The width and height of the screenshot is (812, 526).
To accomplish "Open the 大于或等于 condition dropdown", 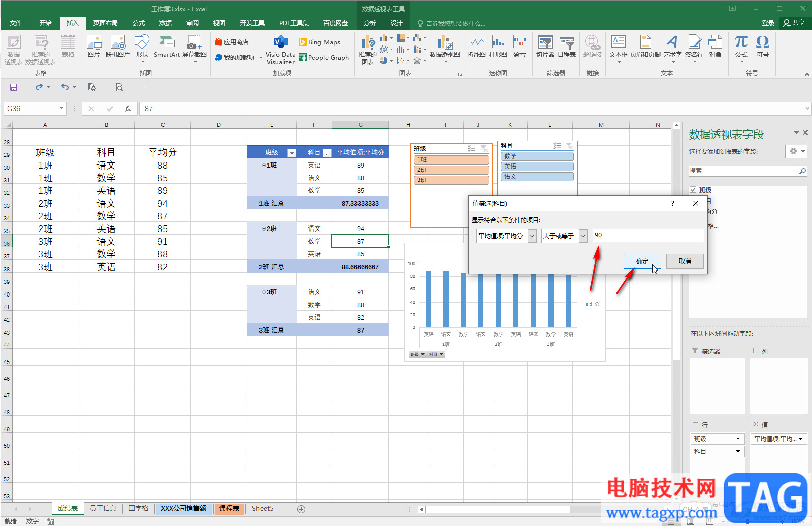I will (x=583, y=236).
